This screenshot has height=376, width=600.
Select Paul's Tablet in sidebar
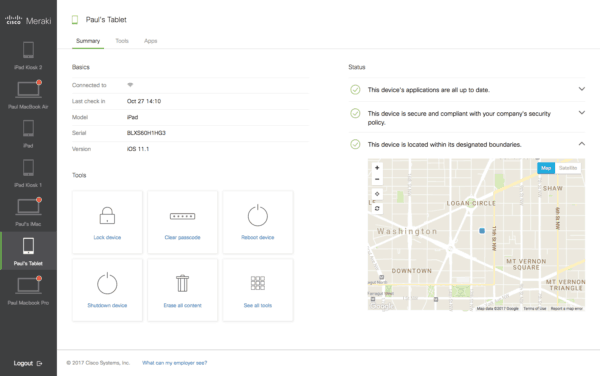pos(28,251)
